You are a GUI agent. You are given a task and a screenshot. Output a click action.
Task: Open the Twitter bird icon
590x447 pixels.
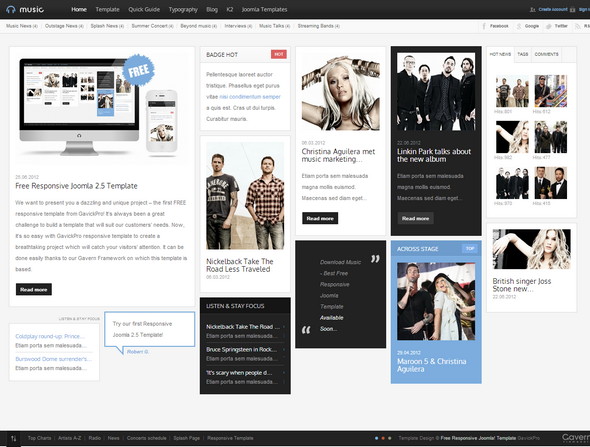click(549, 26)
